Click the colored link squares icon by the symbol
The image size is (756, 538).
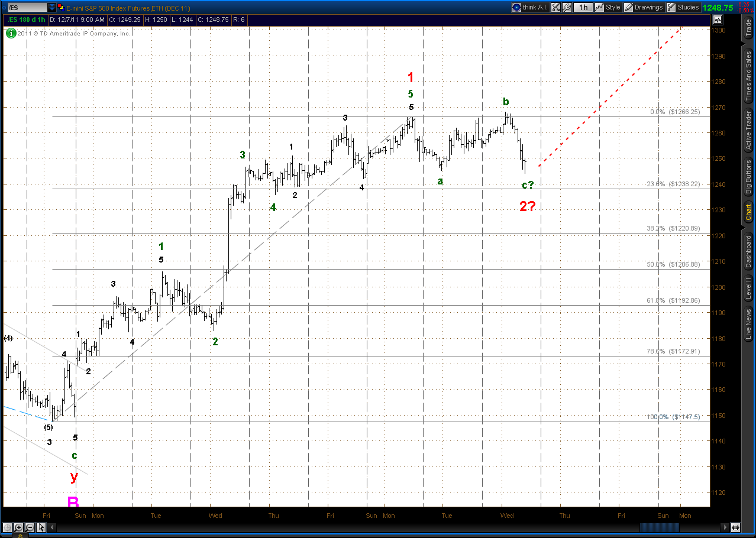[62, 8]
